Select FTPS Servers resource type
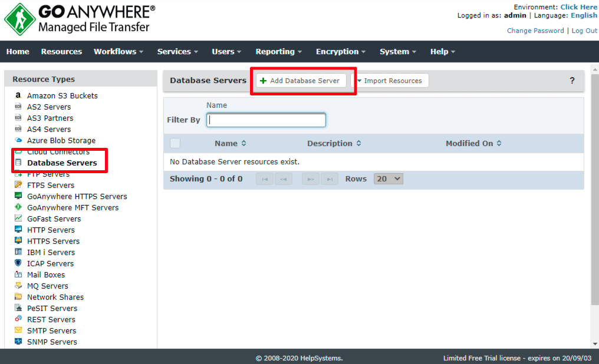Image resolution: width=599 pixels, height=364 pixels. (51, 185)
